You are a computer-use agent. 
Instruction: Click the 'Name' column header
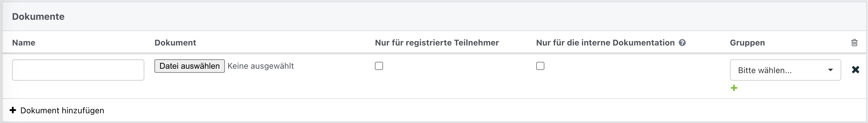pyautogui.click(x=24, y=43)
